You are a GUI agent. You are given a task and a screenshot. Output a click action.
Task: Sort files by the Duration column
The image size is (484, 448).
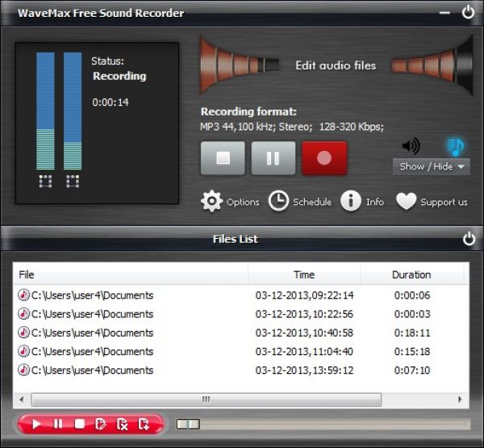pyautogui.click(x=411, y=274)
